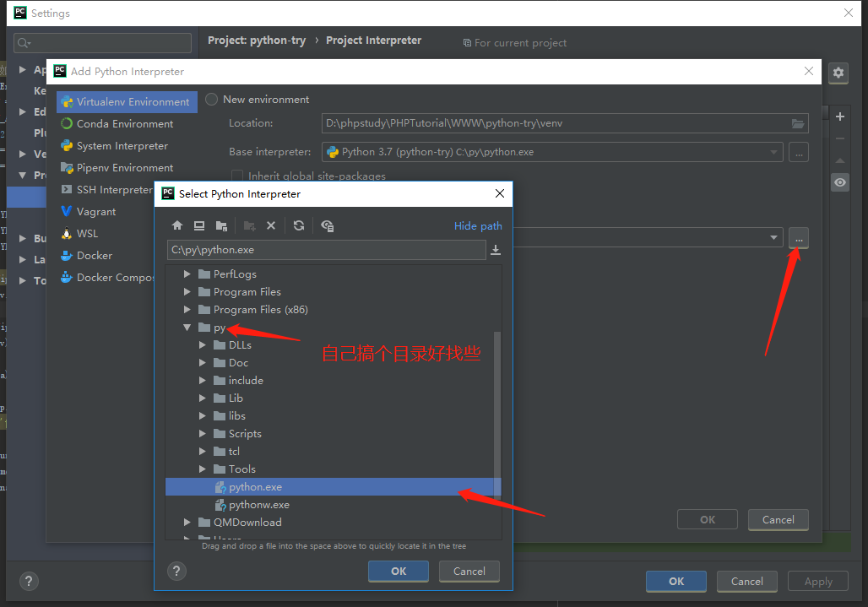
Task: Click the Hide path link
Action: point(478,225)
